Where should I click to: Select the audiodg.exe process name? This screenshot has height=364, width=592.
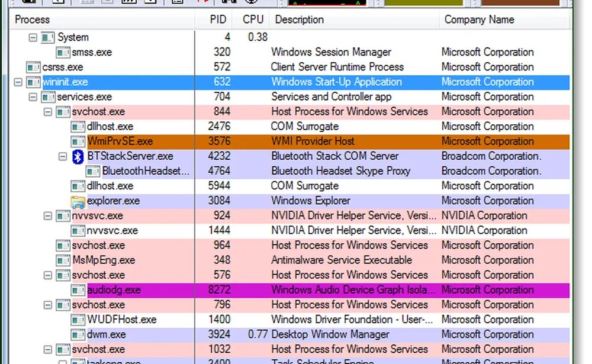(114, 291)
